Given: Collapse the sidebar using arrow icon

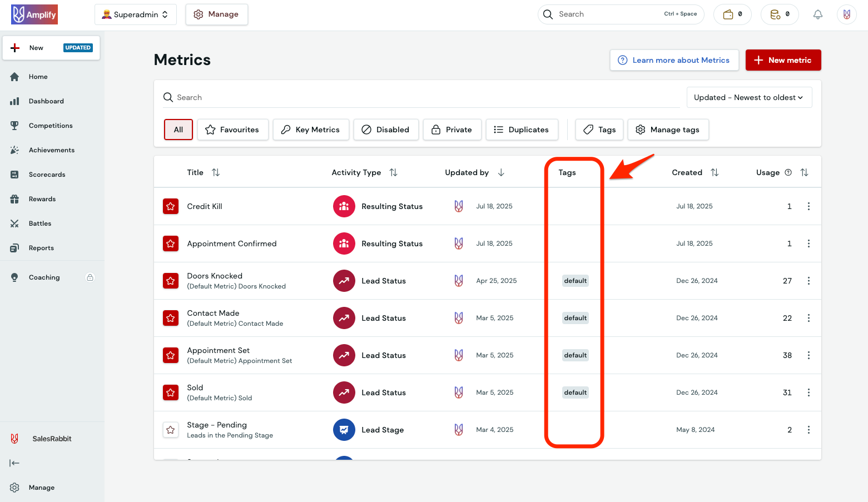Looking at the screenshot, I should [x=14, y=463].
